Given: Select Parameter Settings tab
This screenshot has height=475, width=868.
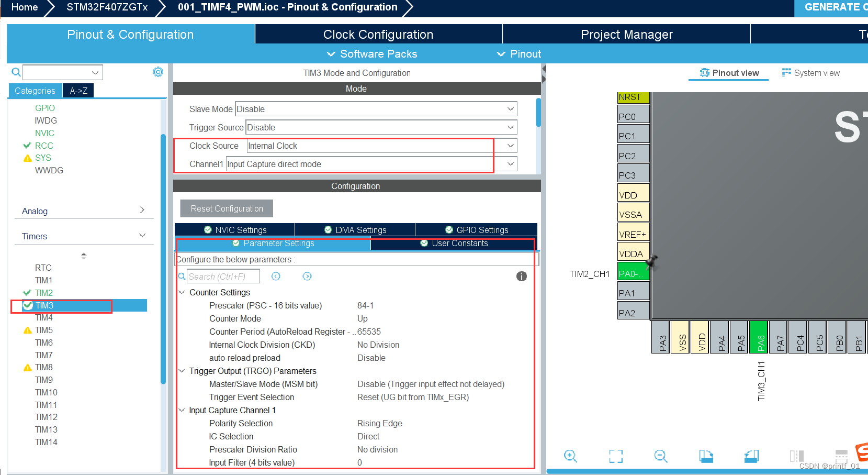Looking at the screenshot, I should (273, 244).
